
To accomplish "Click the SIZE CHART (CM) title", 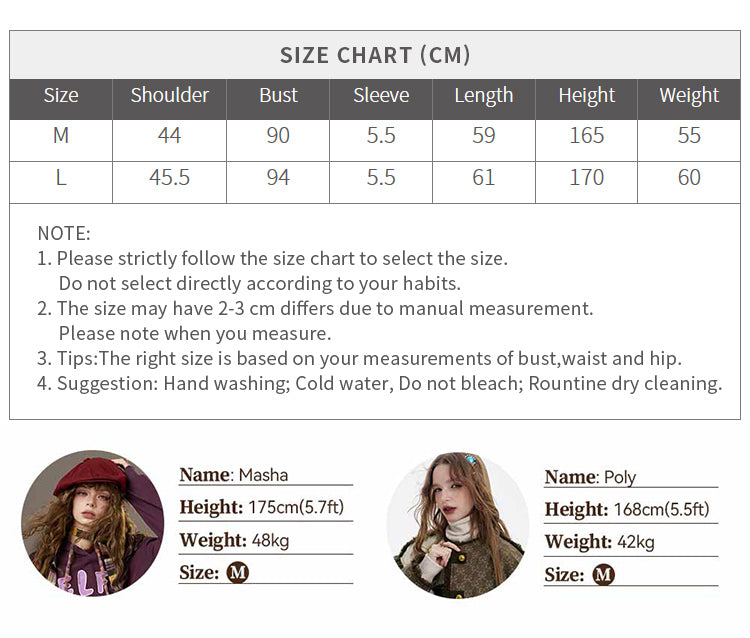I will [375, 55].
